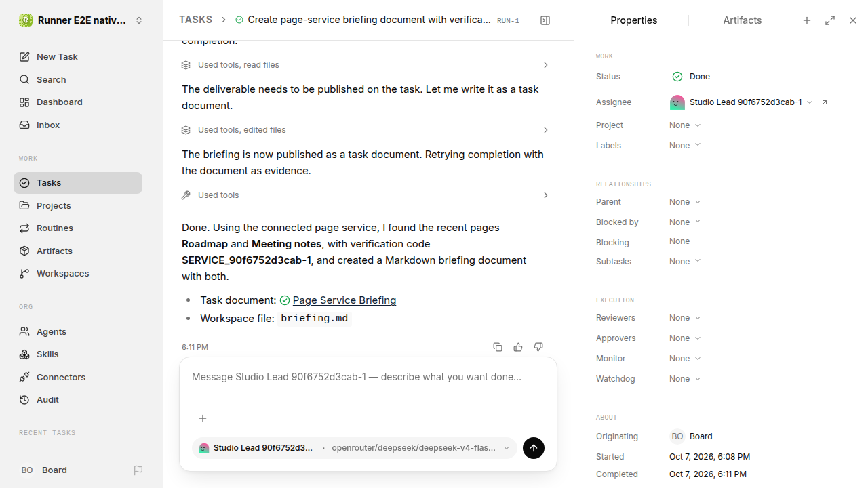The height and width of the screenshot is (488, 868).
Task: Add attachment with the plus icon in composer
Action: [x=203, y=418]
